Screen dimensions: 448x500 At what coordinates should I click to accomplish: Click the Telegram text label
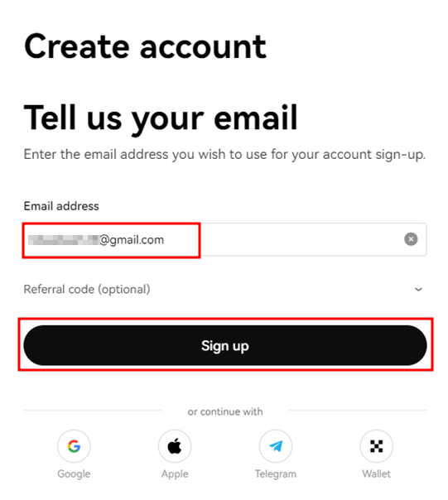point(276,474)
